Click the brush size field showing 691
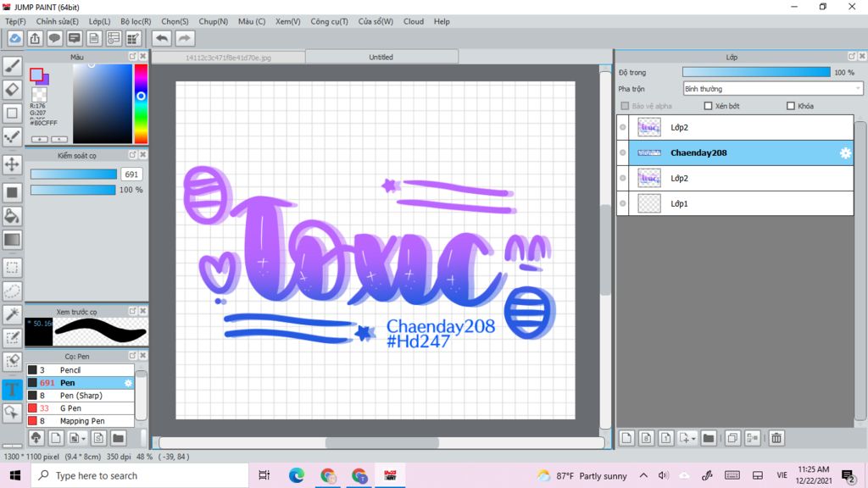868x488 pixels. (x=131, y=175)
